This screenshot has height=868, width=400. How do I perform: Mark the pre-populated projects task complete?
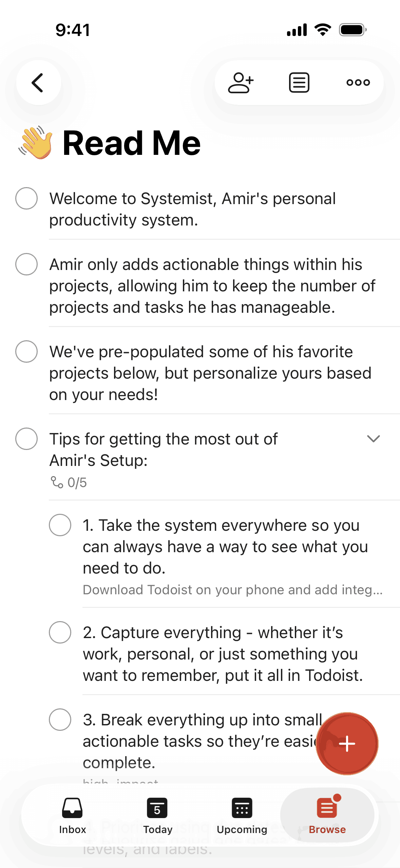[26, 351]
